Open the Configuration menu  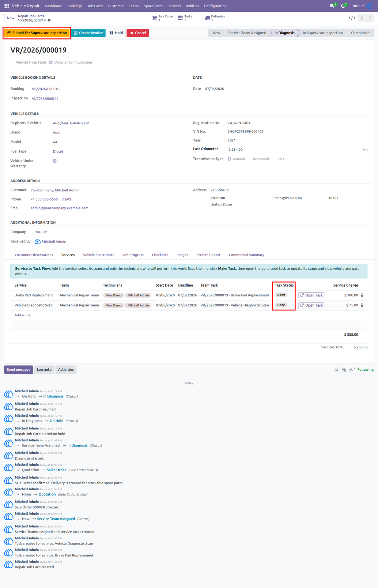click(x=215, y=6)
